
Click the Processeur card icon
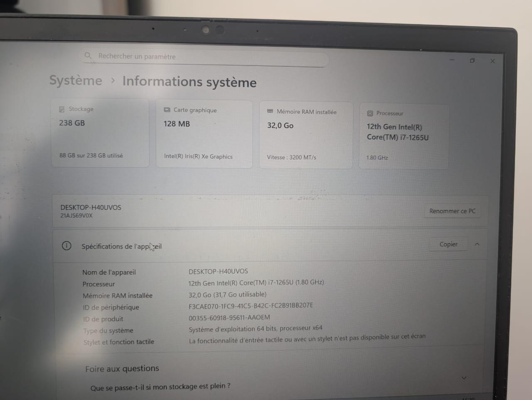370,113
